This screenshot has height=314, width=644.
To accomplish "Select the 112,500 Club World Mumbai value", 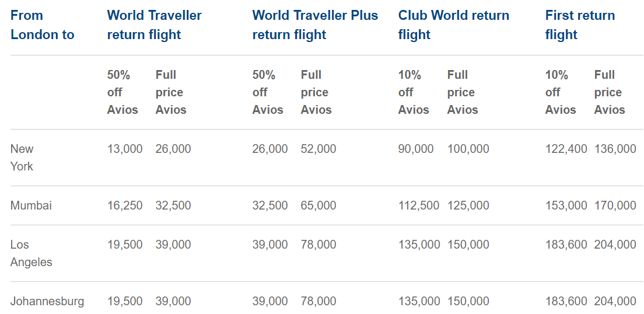I will 418,205.
